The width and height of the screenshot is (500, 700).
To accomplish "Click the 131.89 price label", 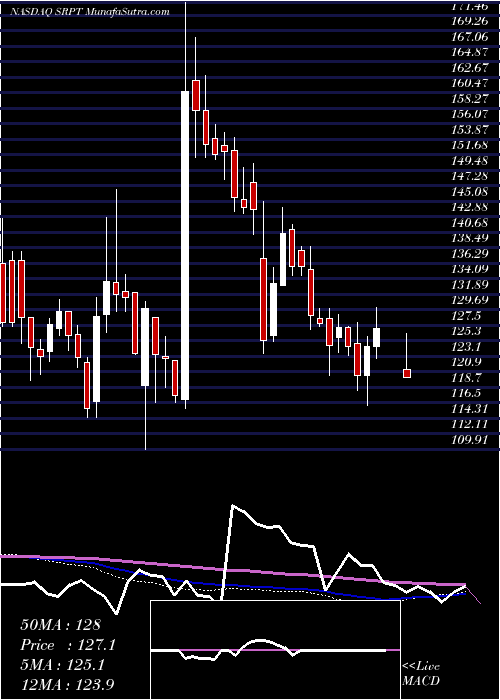I will point(471,284).
